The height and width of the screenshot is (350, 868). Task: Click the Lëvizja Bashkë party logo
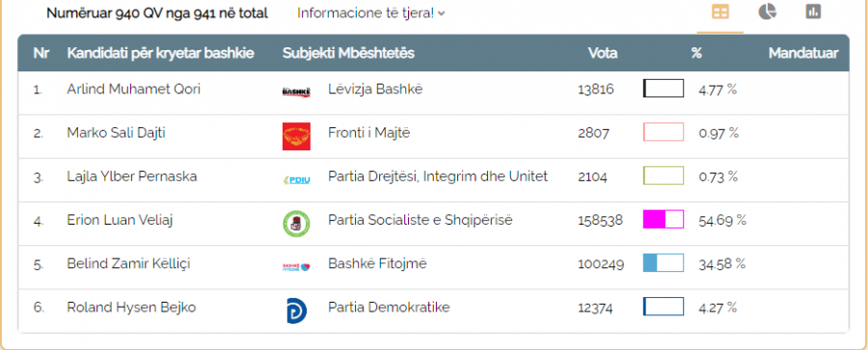pos(296,92)
